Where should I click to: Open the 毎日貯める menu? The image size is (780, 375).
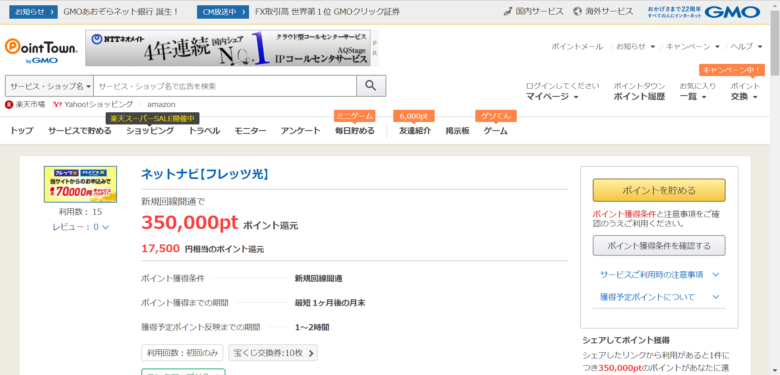tap(355, 131)
